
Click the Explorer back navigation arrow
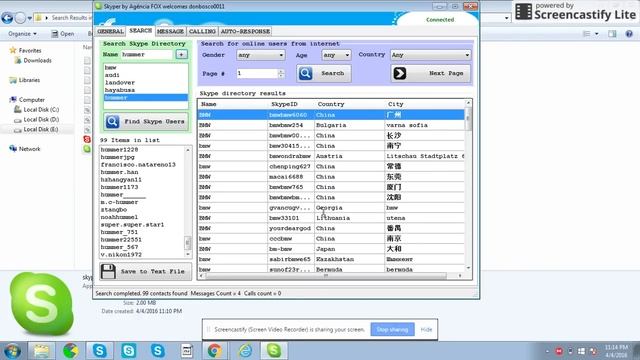click(7, 18)
